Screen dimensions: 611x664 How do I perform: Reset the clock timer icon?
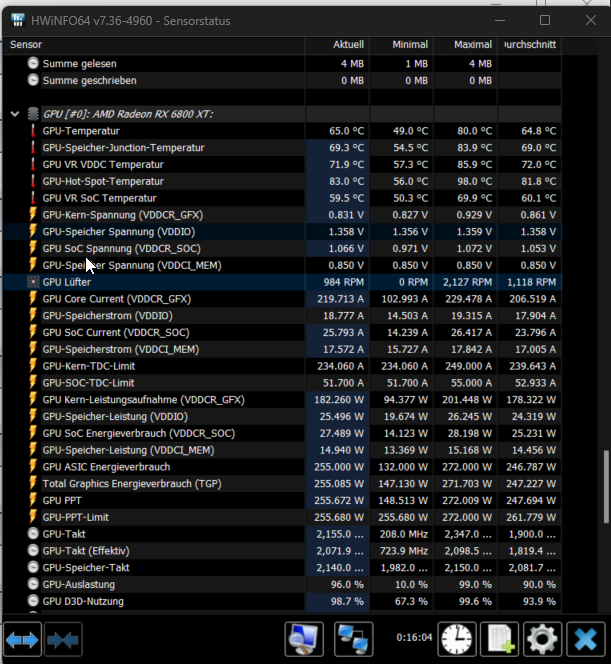pos(456,639)
